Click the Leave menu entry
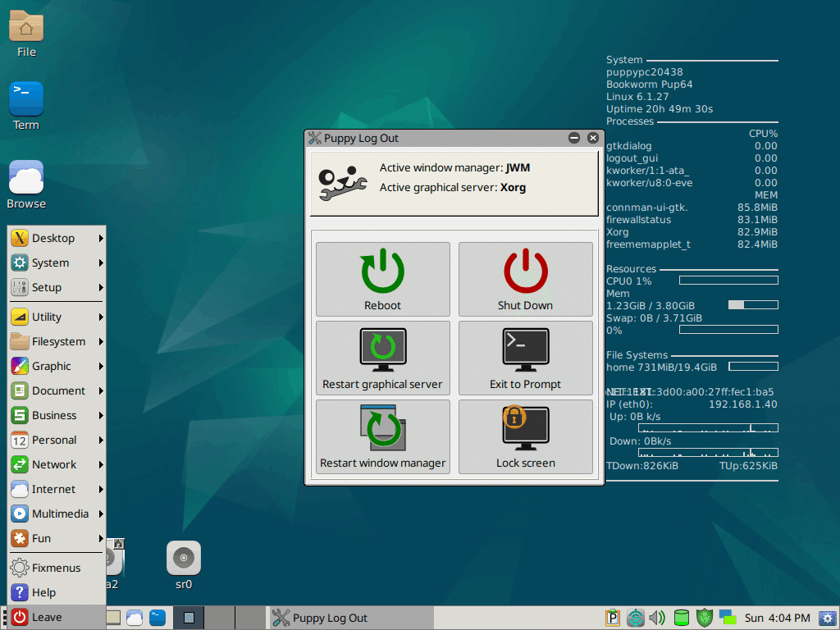Viewport: 840px width, 630px height. [x=57, y=617]
